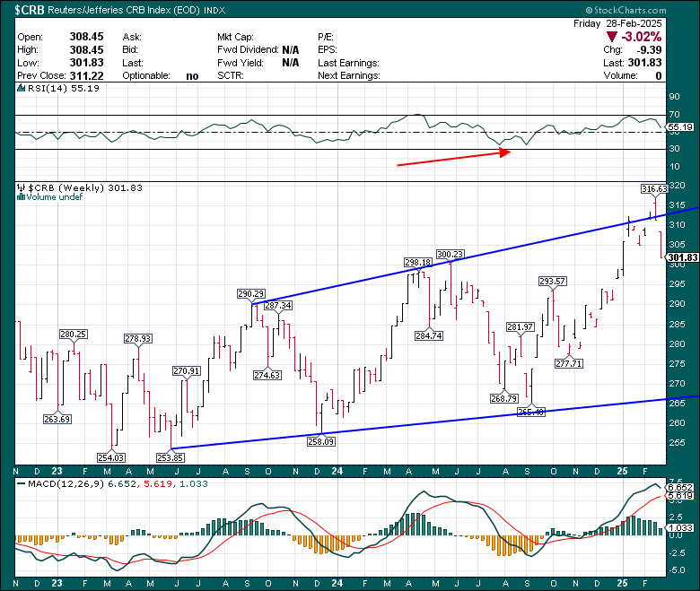
Task: Click the 293.57 high price label
Action: [552, 281]
